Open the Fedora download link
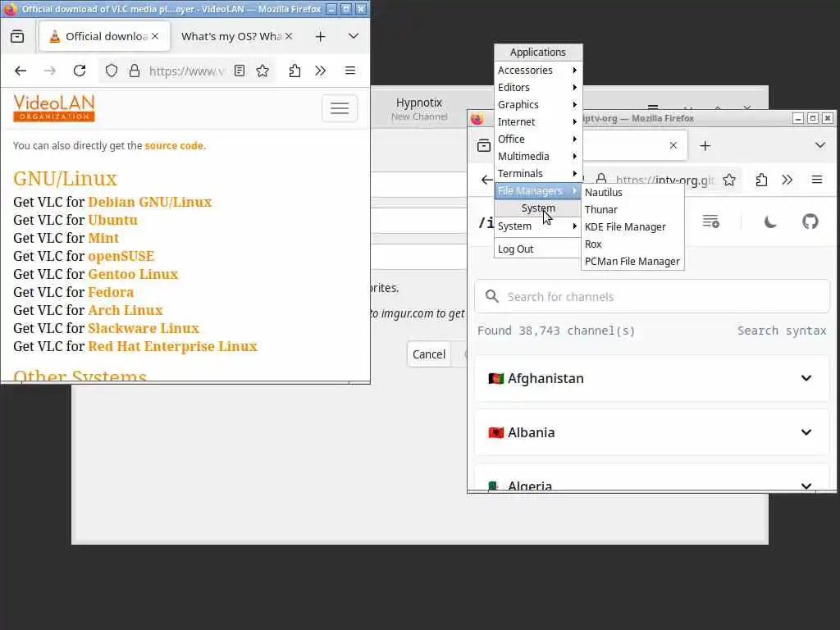840x630 pixels. (x=111, y=292)
